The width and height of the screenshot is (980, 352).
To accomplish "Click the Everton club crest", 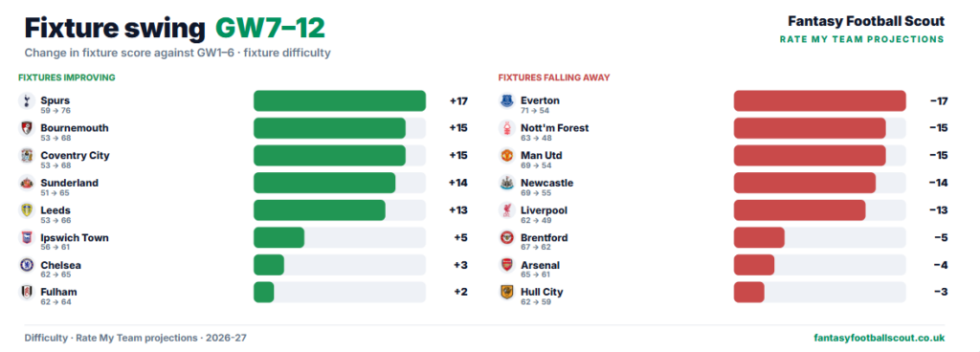I will pos(506,101).
